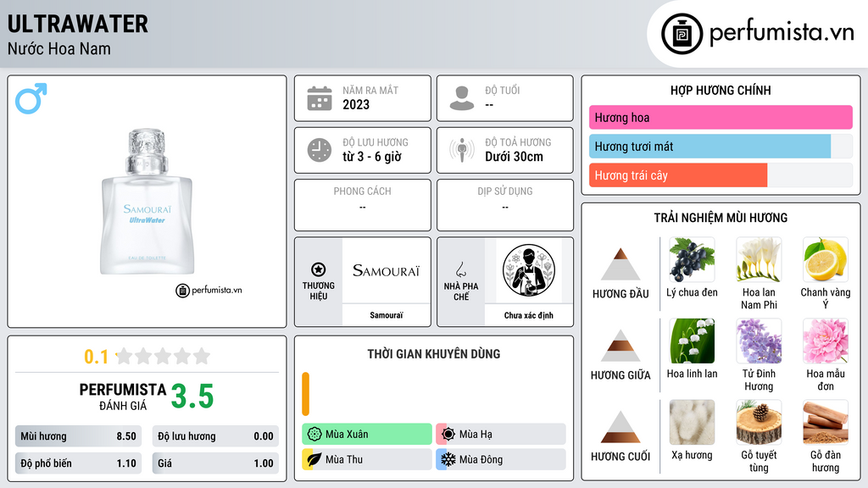
Task: Open the Xạ hương musk image
Action: [692, 423]
